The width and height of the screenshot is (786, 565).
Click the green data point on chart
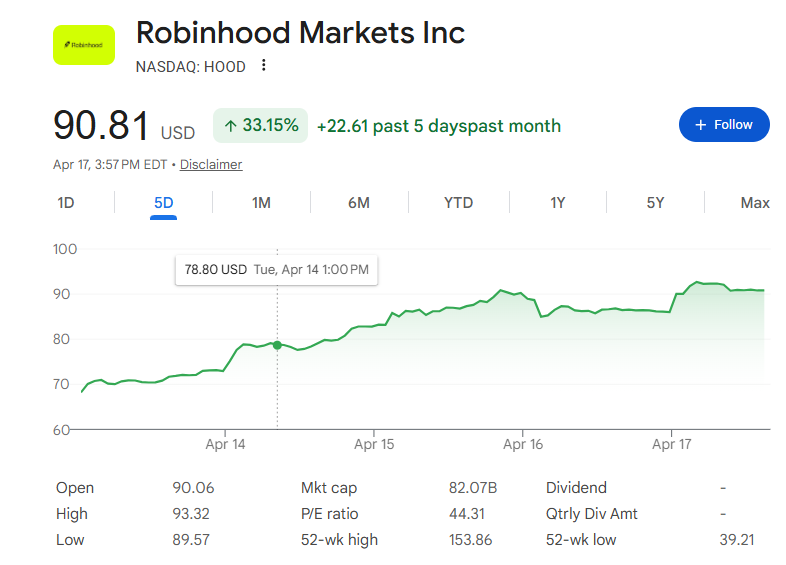[277, 345]
